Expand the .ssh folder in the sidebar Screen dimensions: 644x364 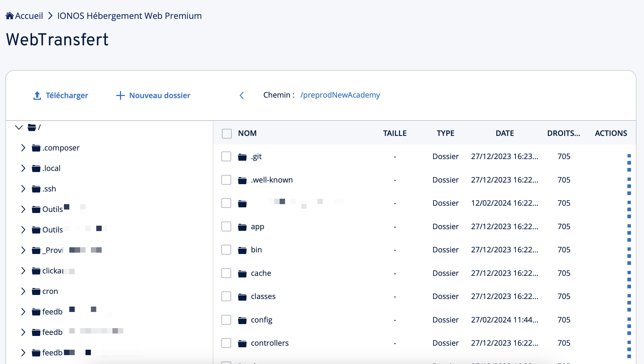coord(23,188)
